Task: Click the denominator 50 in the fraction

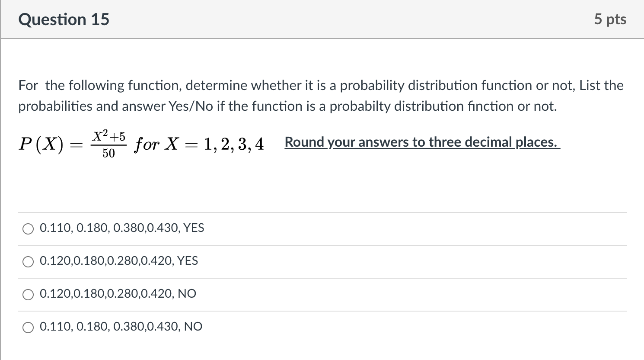Action: [108, 153]
